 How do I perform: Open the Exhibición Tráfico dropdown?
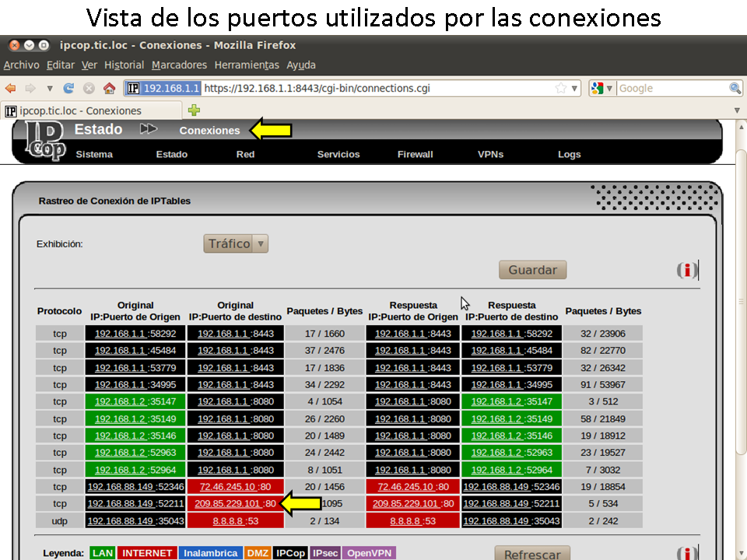[236, 244]
